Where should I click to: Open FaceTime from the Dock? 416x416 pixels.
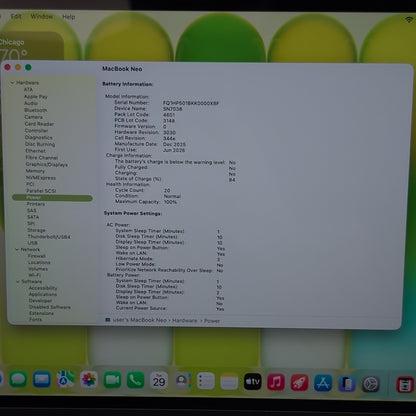click(112, 380)
